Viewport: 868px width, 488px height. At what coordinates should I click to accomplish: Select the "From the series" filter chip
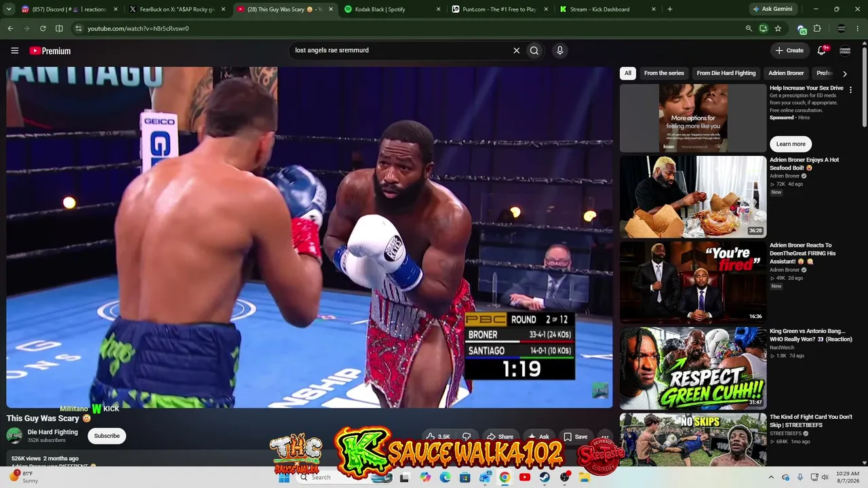point(664,73)
